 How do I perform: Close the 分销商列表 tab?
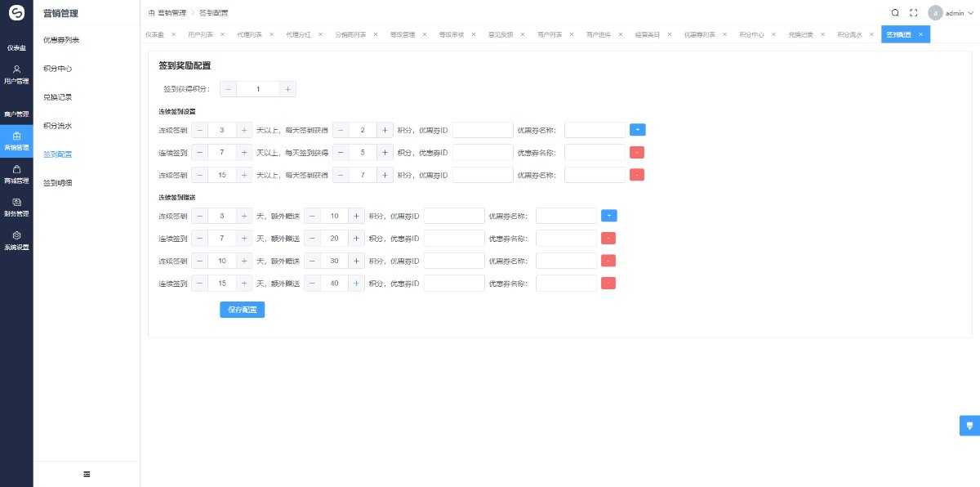click(x=376, y=34)
